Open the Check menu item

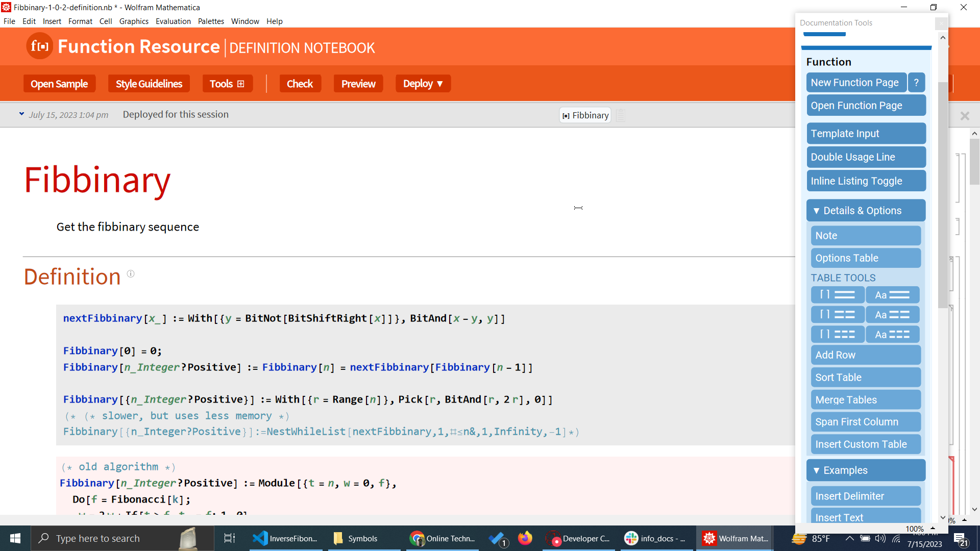click(300, 84)
